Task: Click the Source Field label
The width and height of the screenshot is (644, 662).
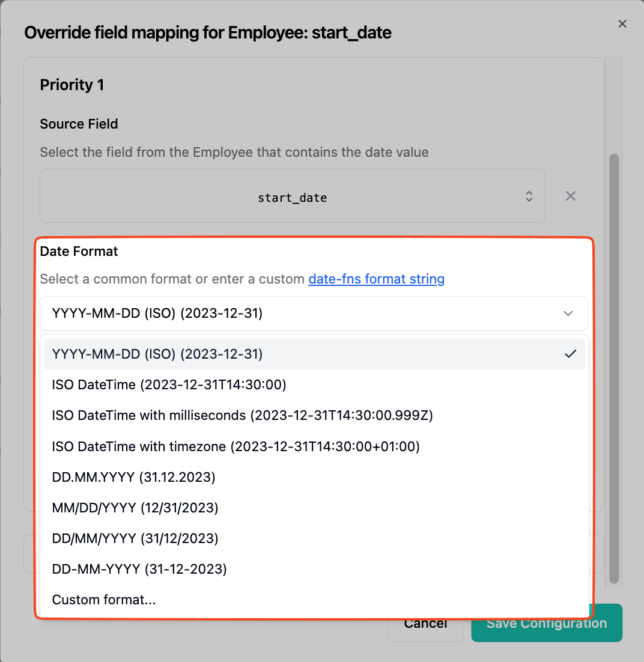Action: (79, 124)
